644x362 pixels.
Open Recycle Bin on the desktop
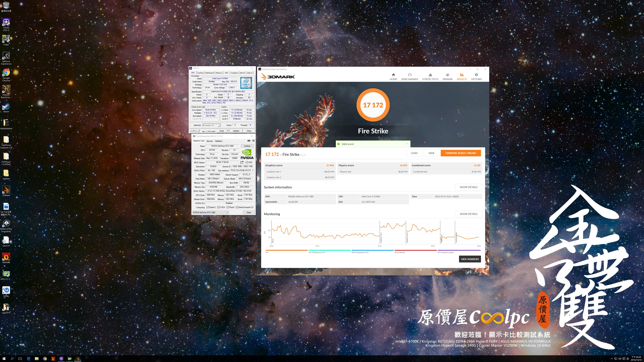point(6,7)
